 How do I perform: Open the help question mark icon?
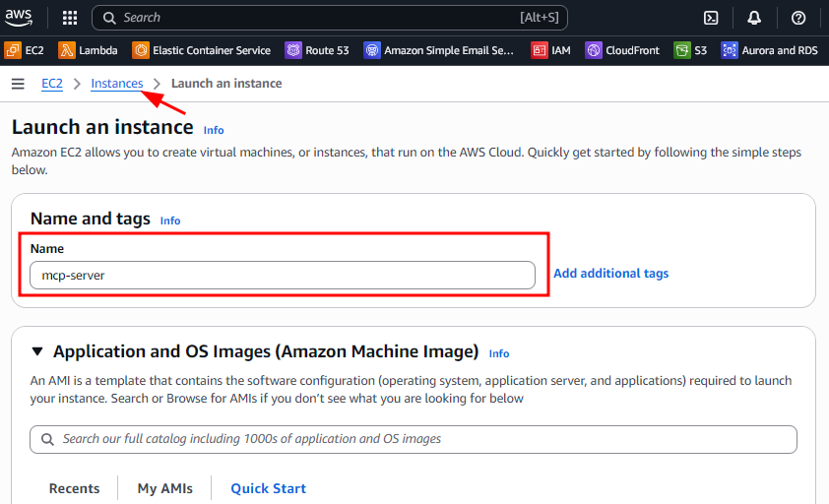tap(798, 18)
